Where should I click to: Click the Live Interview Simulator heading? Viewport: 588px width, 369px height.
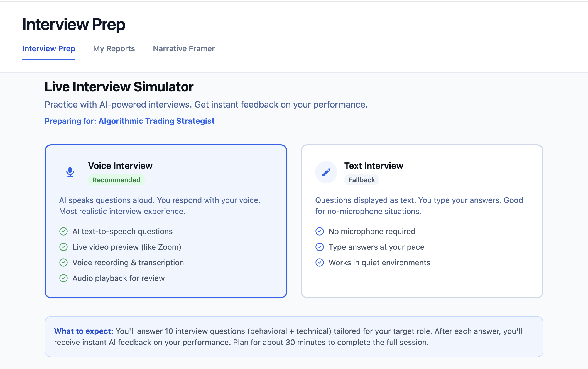coord(119,87)
